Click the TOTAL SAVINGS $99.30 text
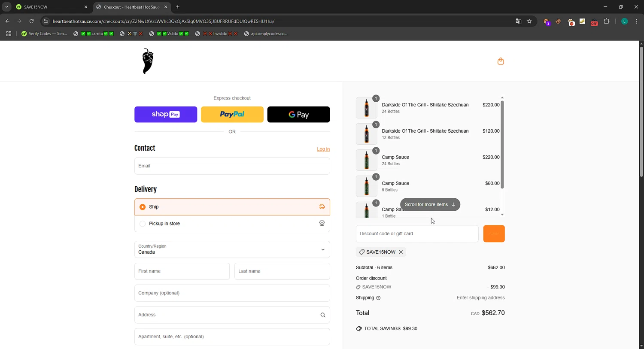Screen dimensions: 644x349 click(391, 328)
